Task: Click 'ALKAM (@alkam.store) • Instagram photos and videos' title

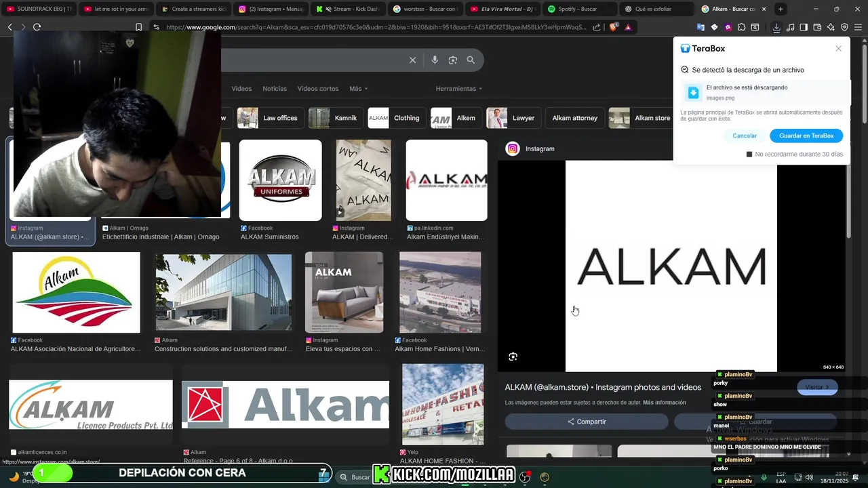Action: tap(603, 387)
